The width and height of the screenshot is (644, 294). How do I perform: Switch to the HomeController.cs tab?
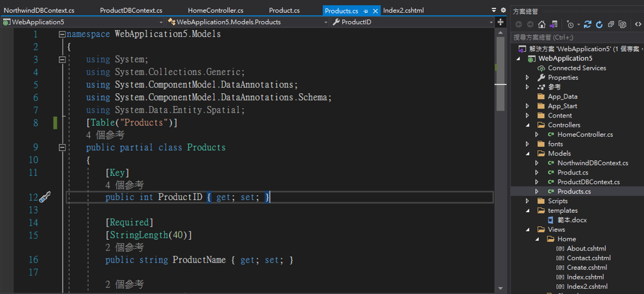215,10
